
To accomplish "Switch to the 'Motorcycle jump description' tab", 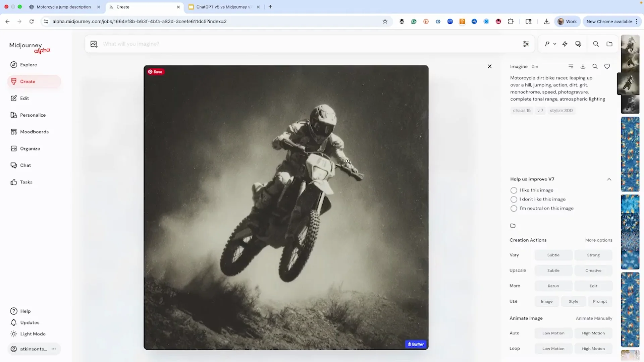I will [63, 7].
